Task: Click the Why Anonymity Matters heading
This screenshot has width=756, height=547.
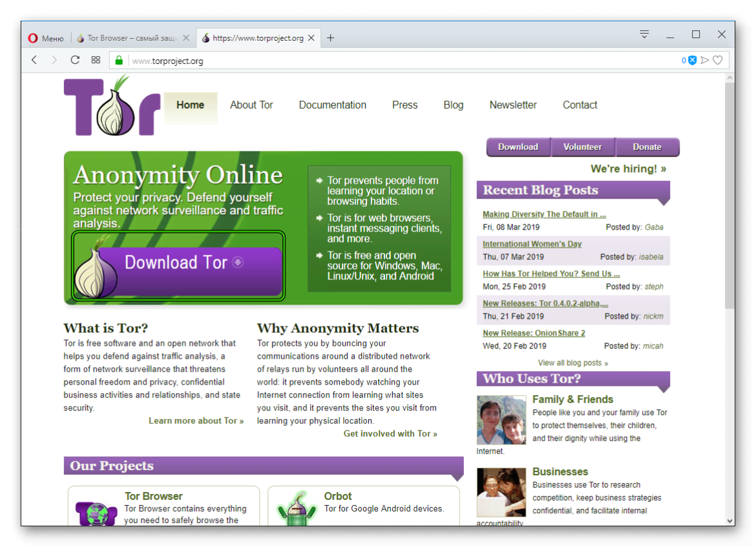Action: (337, 328)
